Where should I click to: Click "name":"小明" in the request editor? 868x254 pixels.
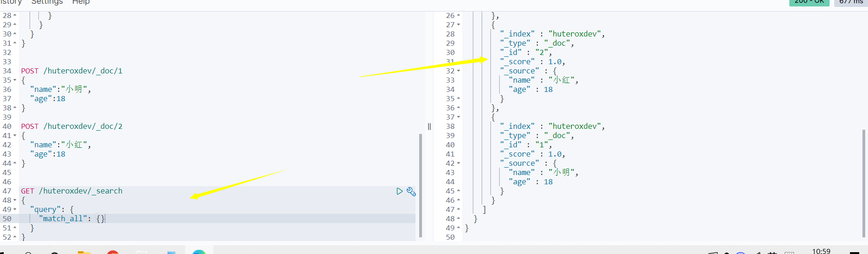pos(60,90)
